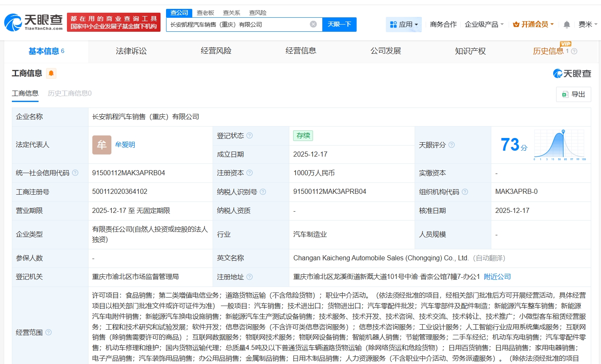Open the 附近公司 link

click(497, 276)
